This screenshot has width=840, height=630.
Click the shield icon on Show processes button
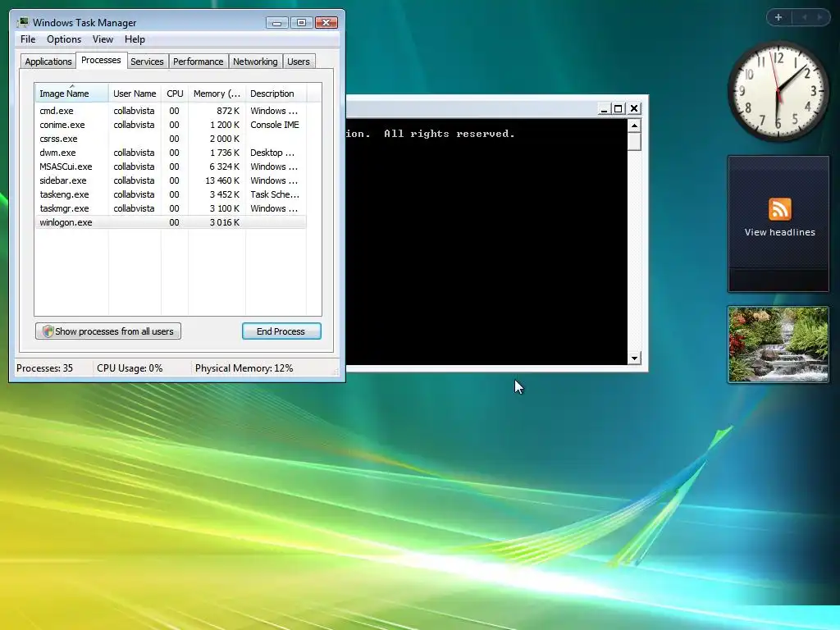click(x=48, y=331)
